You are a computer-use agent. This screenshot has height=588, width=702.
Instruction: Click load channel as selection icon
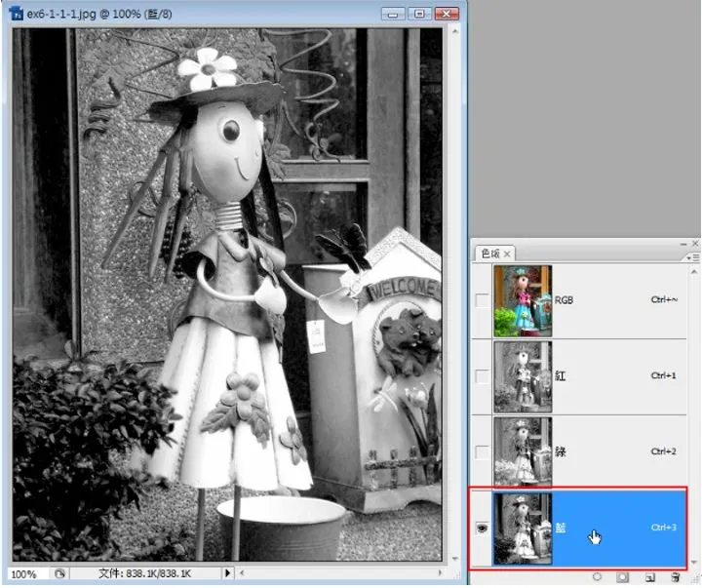pyautogui.click(x=597, y=577)
